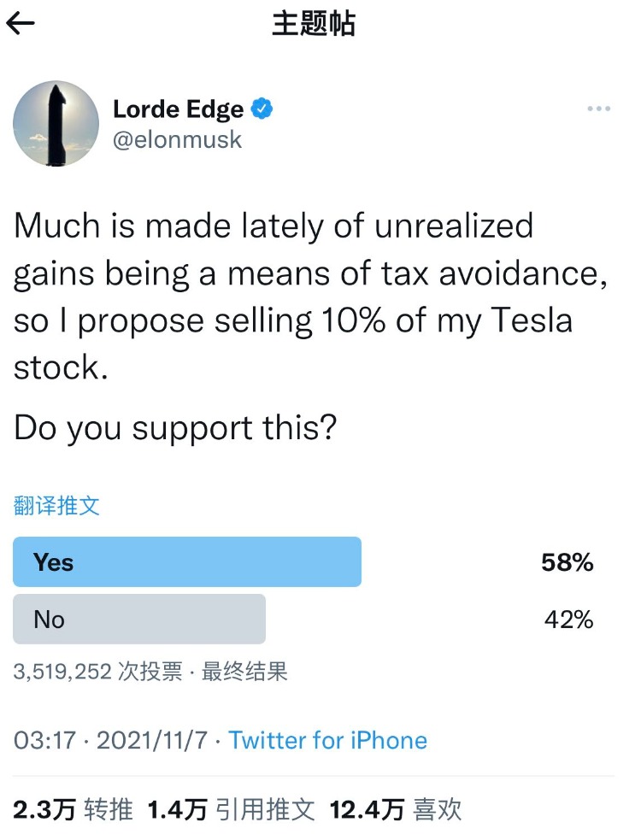Click 翻译推文 to translate tweet

[x=56, y=505]
